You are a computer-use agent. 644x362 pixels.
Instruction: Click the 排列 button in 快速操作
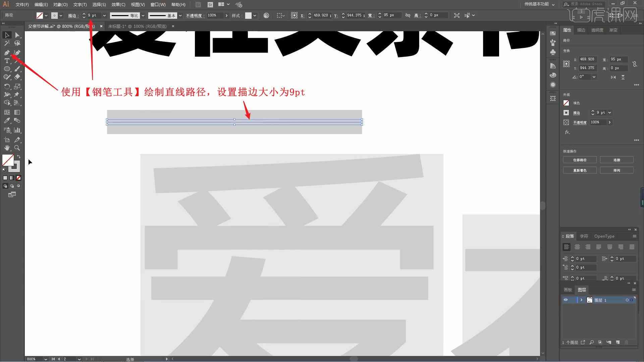pos(616,170)
